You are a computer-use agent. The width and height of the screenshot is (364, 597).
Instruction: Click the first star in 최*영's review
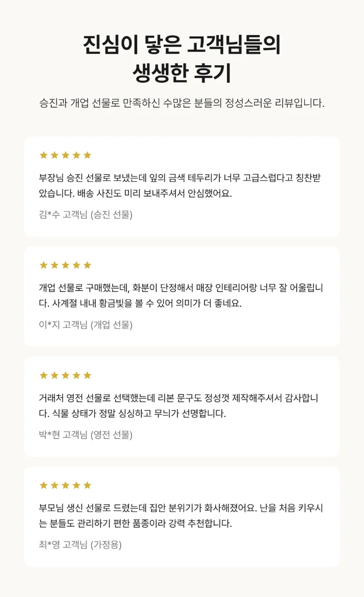pos(44,485)
